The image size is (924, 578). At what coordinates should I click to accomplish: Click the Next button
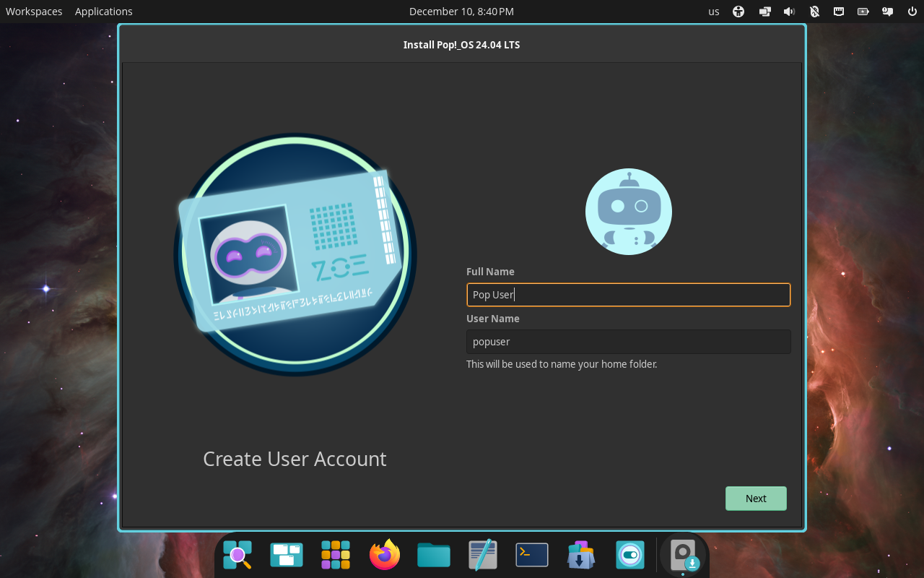pos(756,498)
